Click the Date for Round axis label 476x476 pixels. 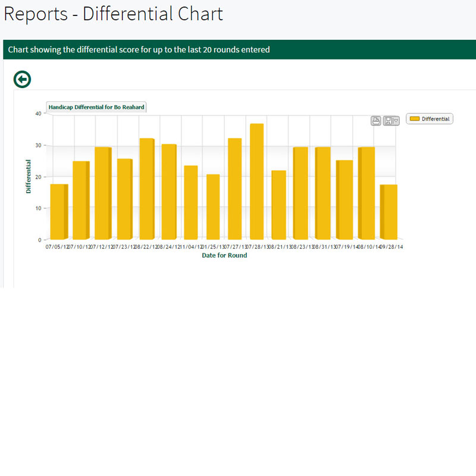[x=224, y=255]
